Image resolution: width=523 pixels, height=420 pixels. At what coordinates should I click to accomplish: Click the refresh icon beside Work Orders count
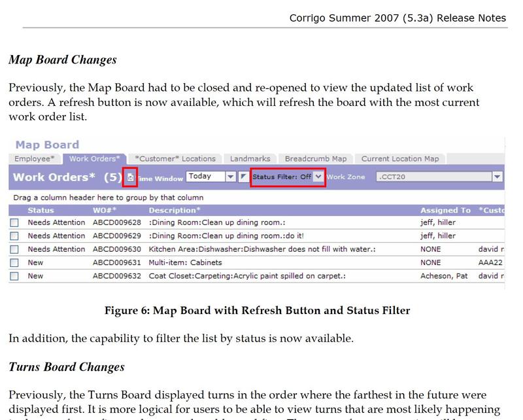pos(130,177)
